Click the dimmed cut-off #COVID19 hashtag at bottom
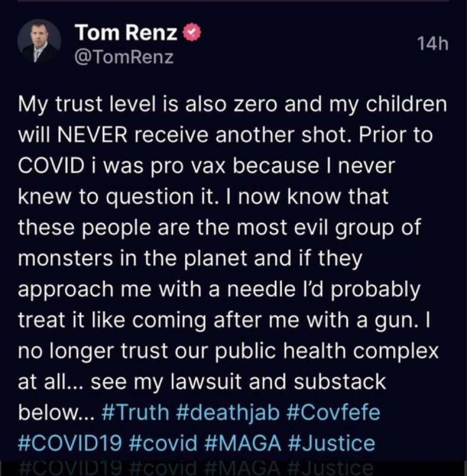 (71, 468)
